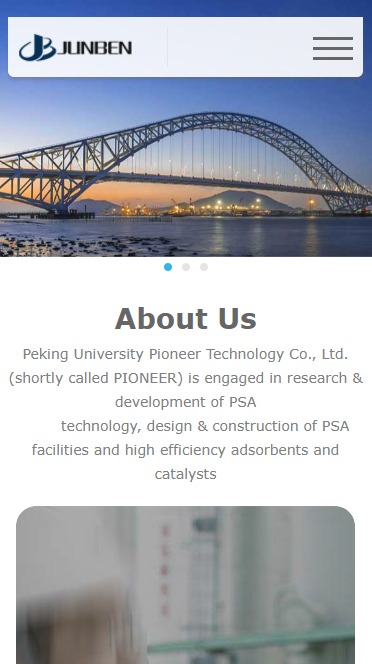Open the hamburger navigation menu
This screenshot has height=664, width=372.
coord(333,48)
